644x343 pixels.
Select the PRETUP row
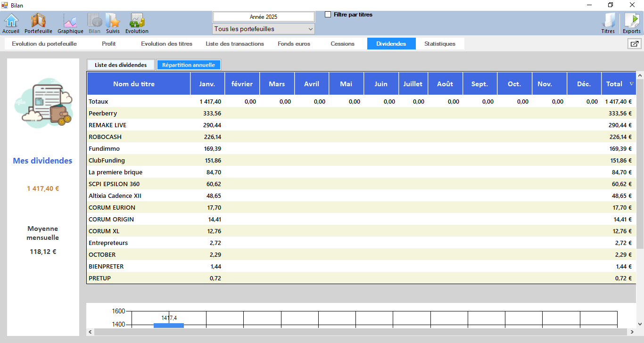click(362, 278)
